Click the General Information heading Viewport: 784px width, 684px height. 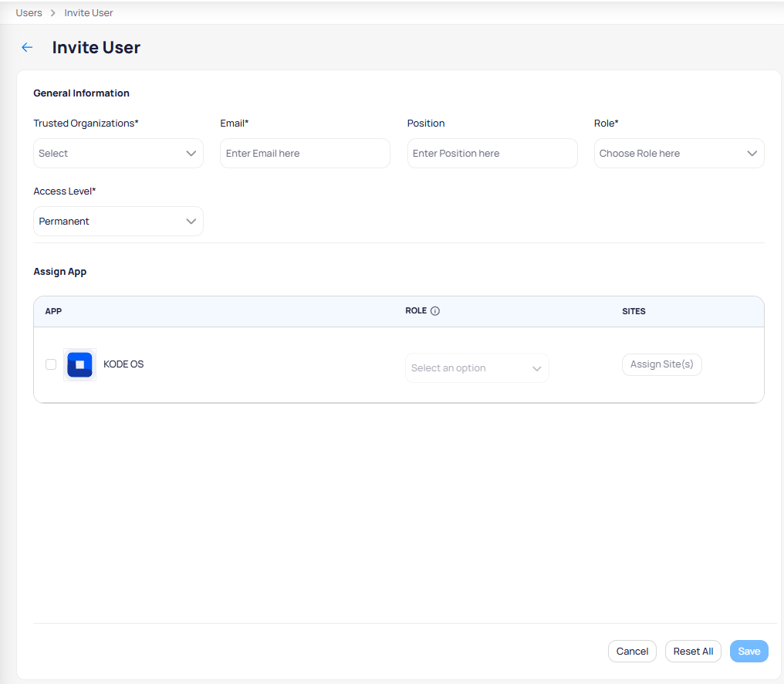pos(82,93)
